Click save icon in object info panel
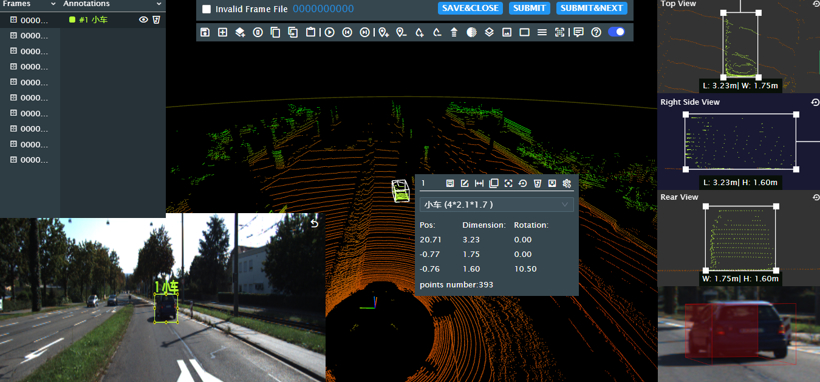The height and width of the screenshot is (382, 820). 450,183
